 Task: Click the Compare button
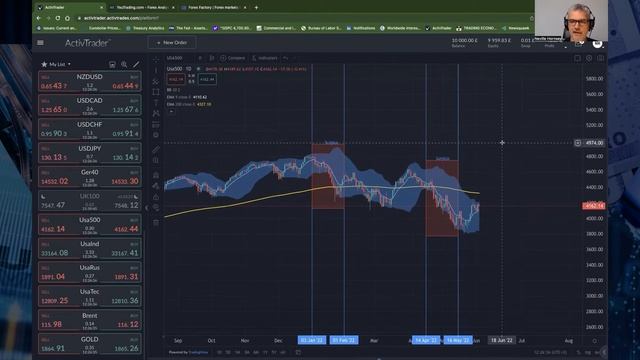click(233, 58)
